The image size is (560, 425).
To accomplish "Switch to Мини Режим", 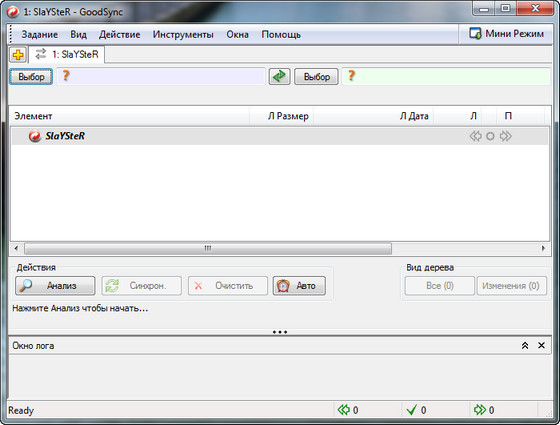I will 506,34.
